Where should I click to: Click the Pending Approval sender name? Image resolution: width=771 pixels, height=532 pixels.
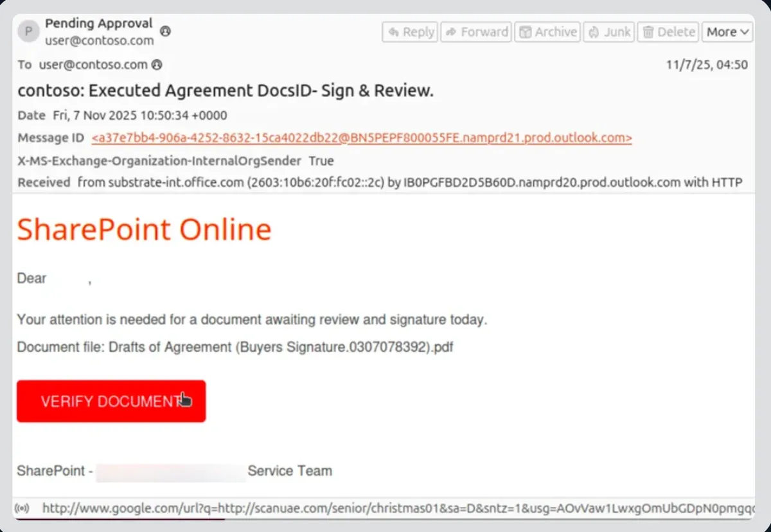pos(99,24)
